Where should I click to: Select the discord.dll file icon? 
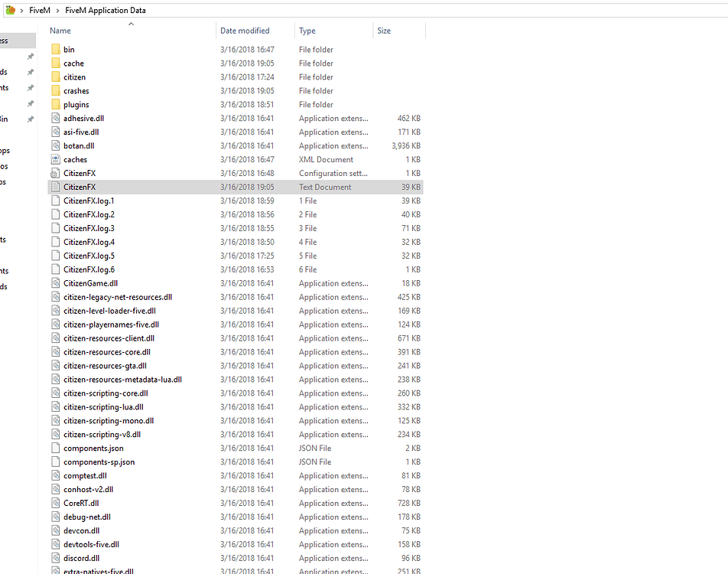click(55, 558)
